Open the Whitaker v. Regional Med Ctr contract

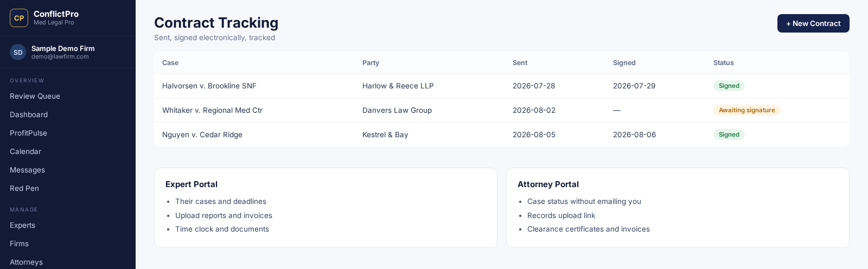click(x=502, y=110)
